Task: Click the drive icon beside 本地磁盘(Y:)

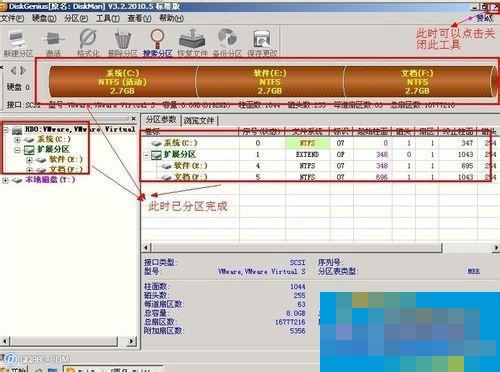Action: point(17,180)
